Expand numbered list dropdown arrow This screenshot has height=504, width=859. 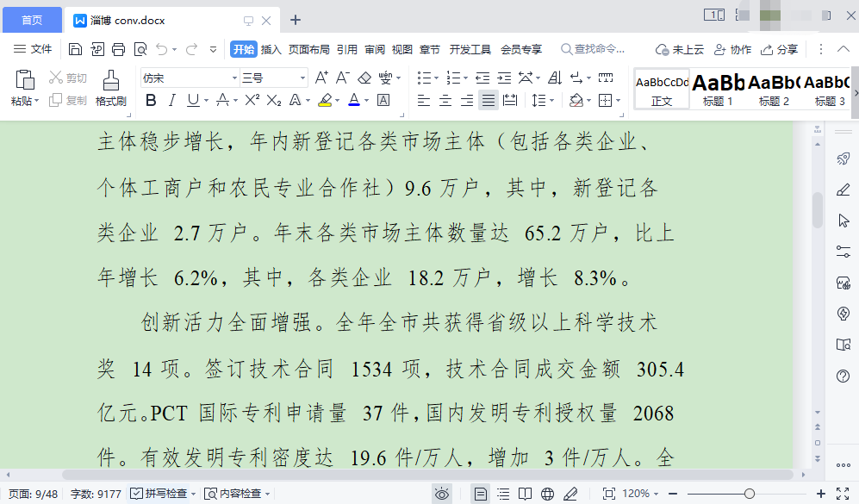pos(465,78)
